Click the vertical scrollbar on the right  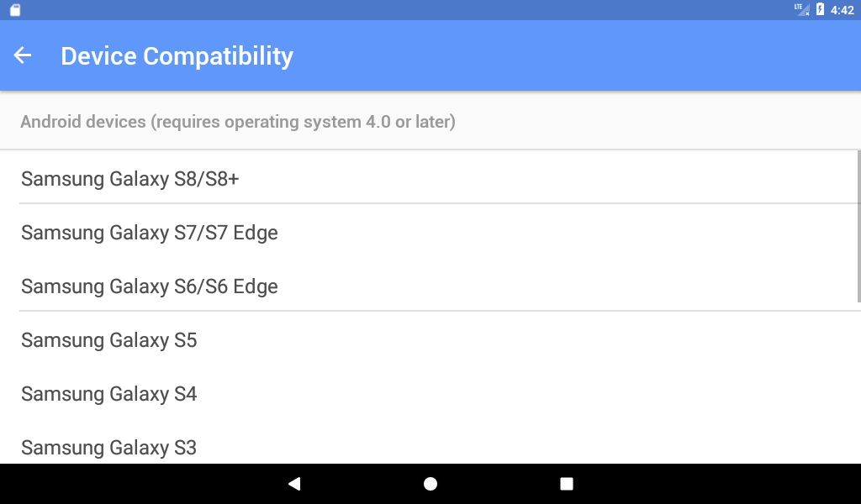click(858, 225)
